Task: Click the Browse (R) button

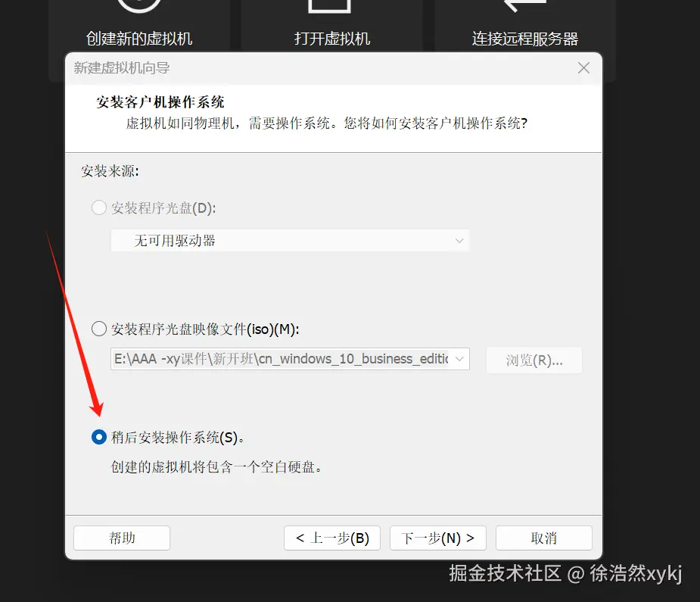Action: click(534, 360)
